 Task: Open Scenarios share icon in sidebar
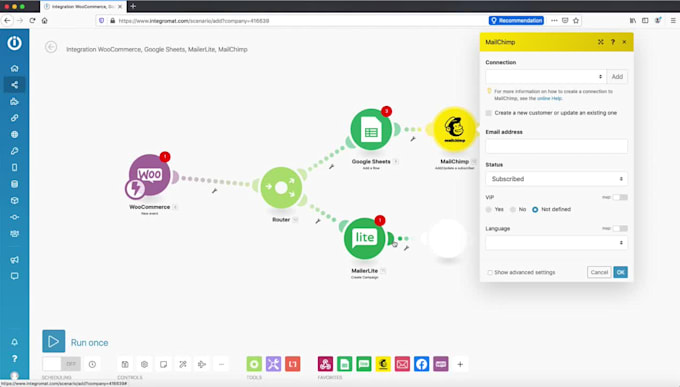[14, 85]
